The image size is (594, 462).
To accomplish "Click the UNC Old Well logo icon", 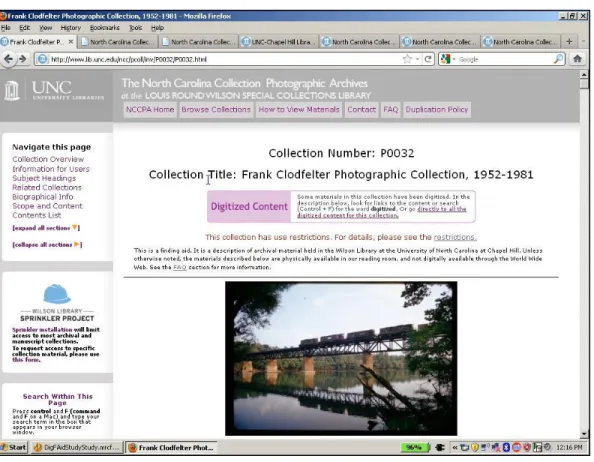I will pyautogui.click(x=11, y=91).
